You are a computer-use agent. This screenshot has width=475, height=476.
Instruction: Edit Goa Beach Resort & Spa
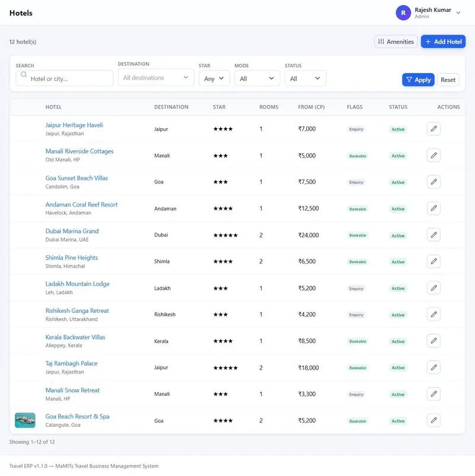[x=433, y=420]
